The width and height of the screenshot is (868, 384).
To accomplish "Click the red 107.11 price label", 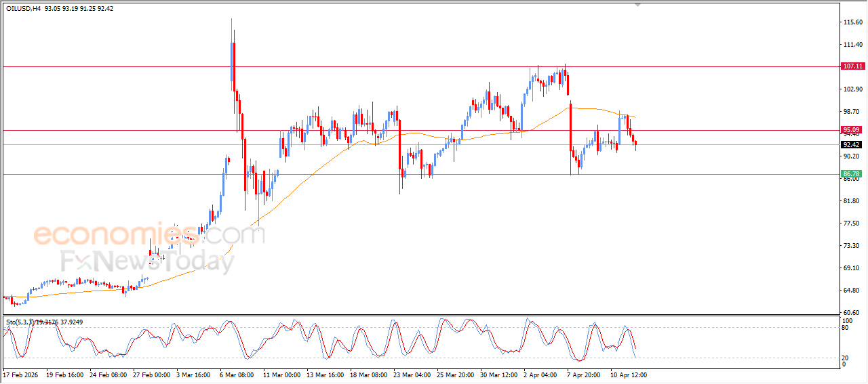I will point(852,66).
